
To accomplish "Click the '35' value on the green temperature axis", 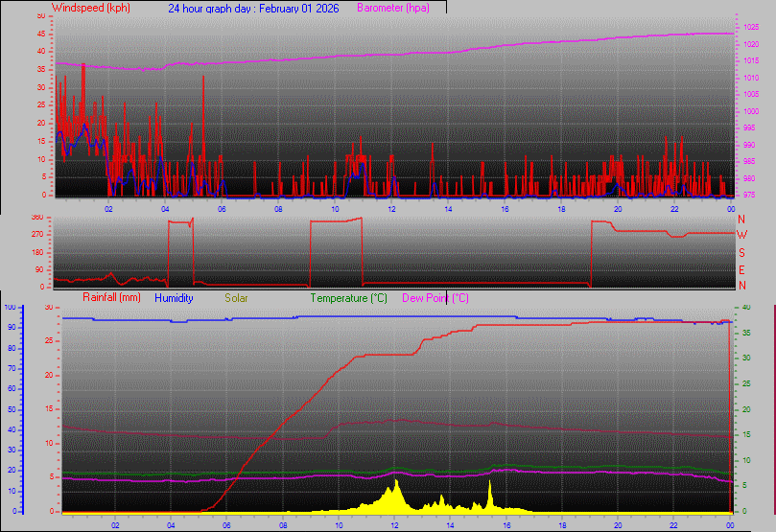I will pos(746,334).
